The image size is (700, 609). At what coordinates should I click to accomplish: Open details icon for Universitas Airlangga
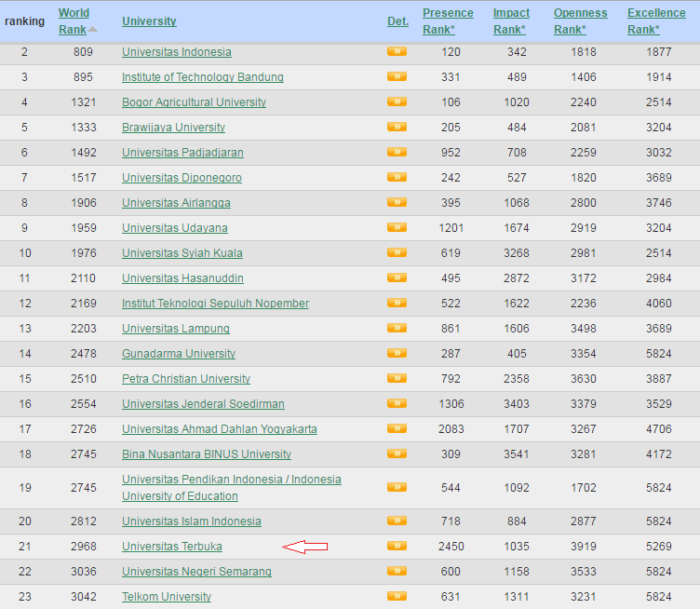397,202
